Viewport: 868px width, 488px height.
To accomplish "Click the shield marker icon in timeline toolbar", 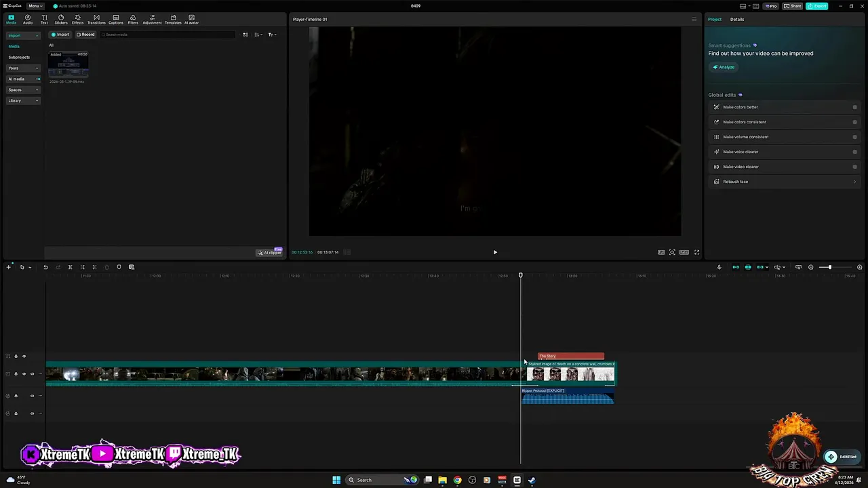I will click(119, 267).
